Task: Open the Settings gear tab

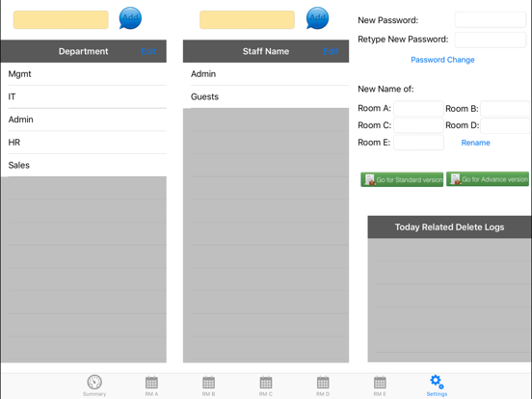Action: point(437,386)
